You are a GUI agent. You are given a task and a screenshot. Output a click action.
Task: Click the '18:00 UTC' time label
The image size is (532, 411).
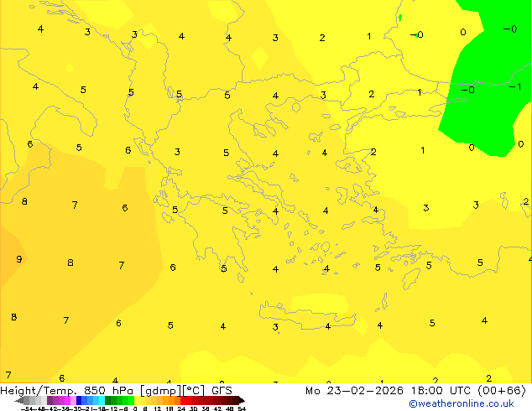pos(441,391)
